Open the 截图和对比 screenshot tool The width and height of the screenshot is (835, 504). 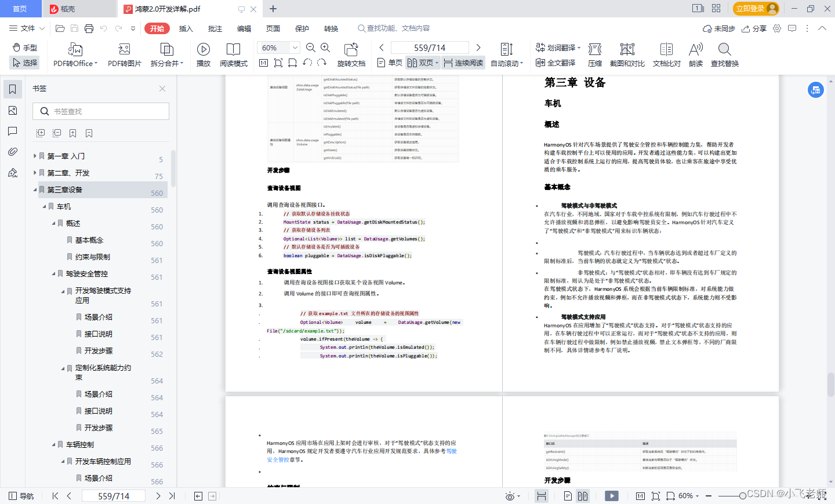pos(627,55)
